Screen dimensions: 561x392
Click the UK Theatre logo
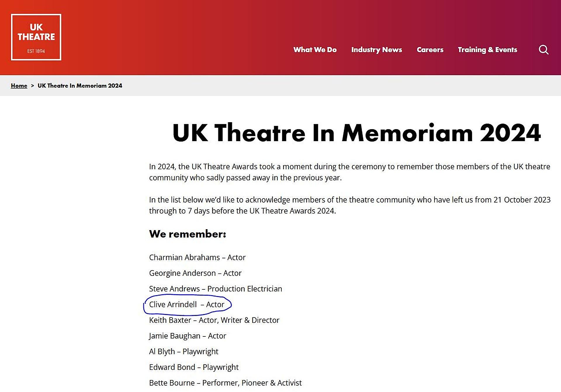pyautogui.click(x=36, y=37)
